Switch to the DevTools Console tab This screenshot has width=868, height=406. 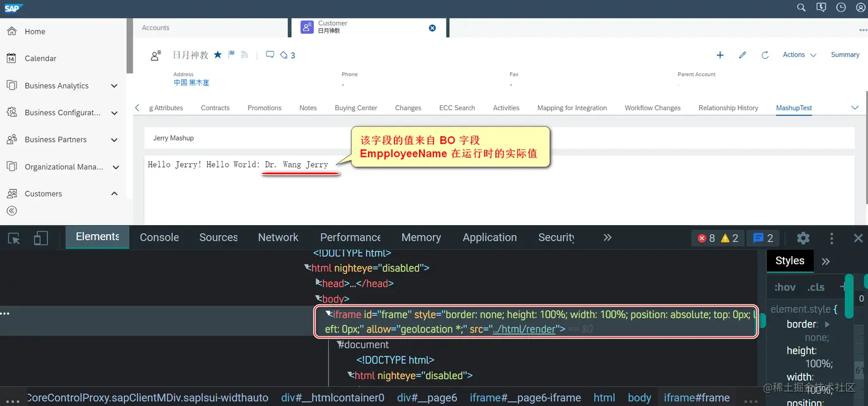point(159,237)
